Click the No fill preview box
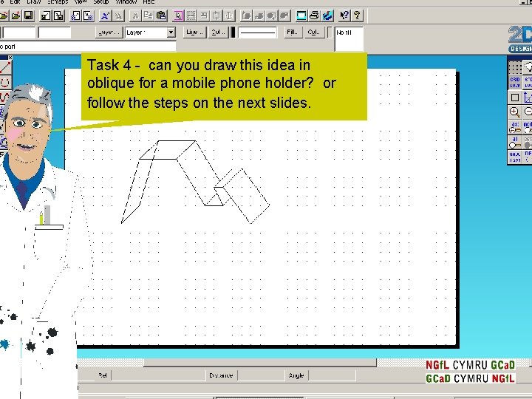 pyautogui.click(x=349, y=39)
